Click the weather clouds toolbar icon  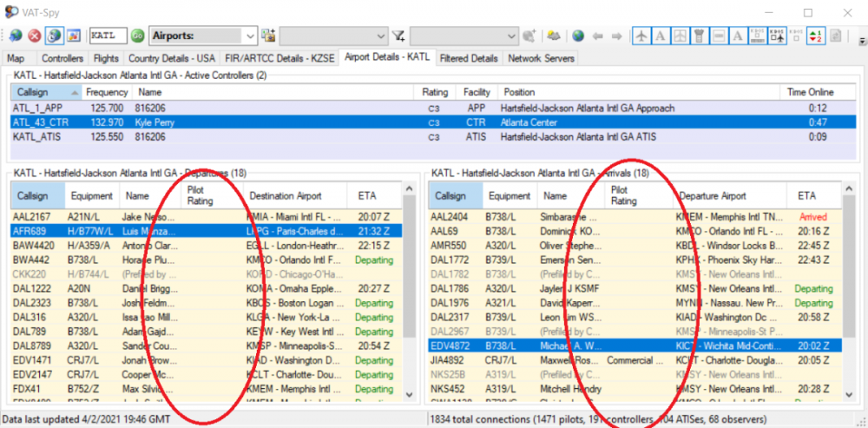tap(555, 36)
